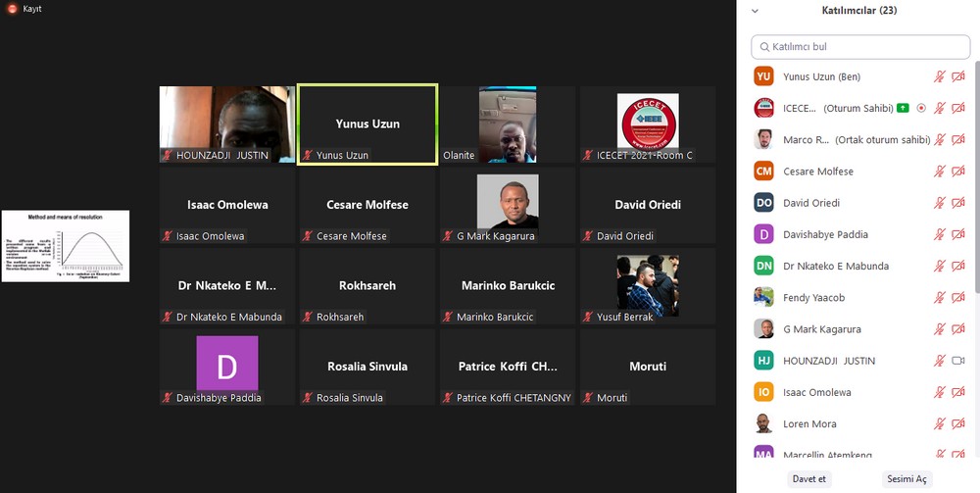Click Cesare Molfese's video-off camera icon
The image size is (980, 493).
958,172
